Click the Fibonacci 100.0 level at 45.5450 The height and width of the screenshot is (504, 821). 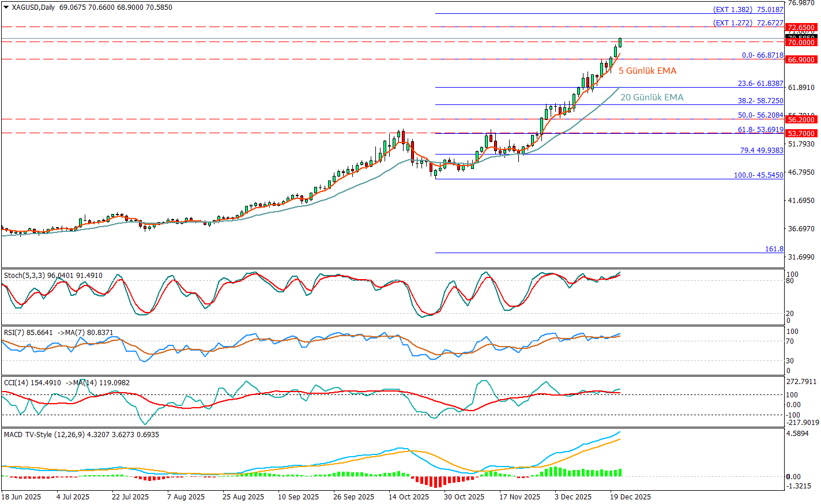click(758, 175)
